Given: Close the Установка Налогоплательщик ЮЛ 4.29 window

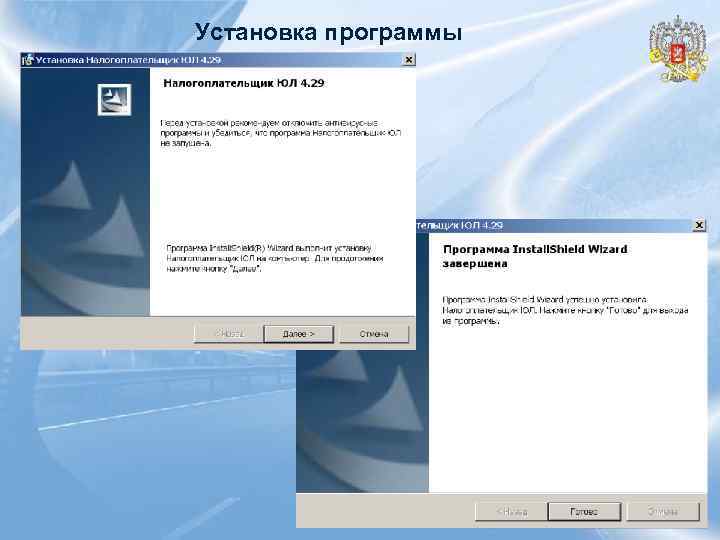Looking at the screenshot, I should pos(408,60).
